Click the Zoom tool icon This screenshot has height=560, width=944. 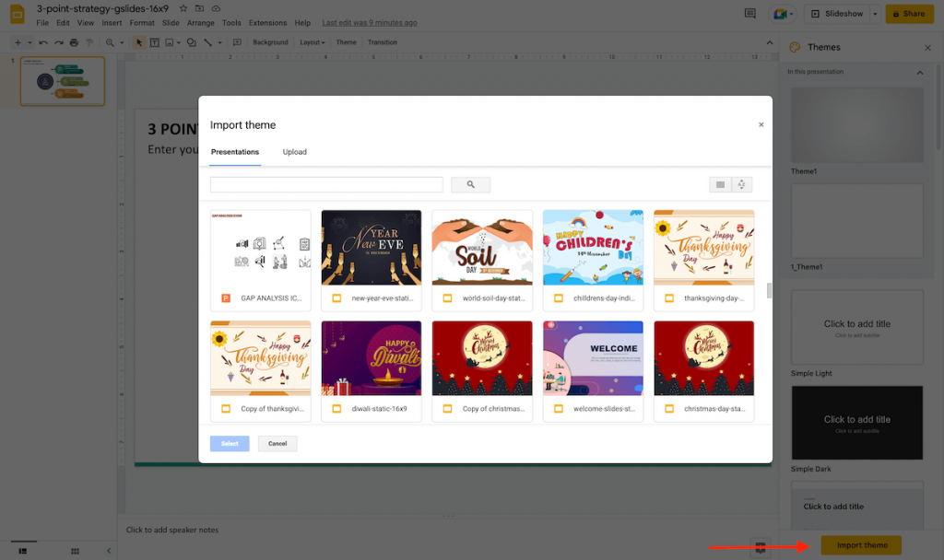click(x=110, y=42)
